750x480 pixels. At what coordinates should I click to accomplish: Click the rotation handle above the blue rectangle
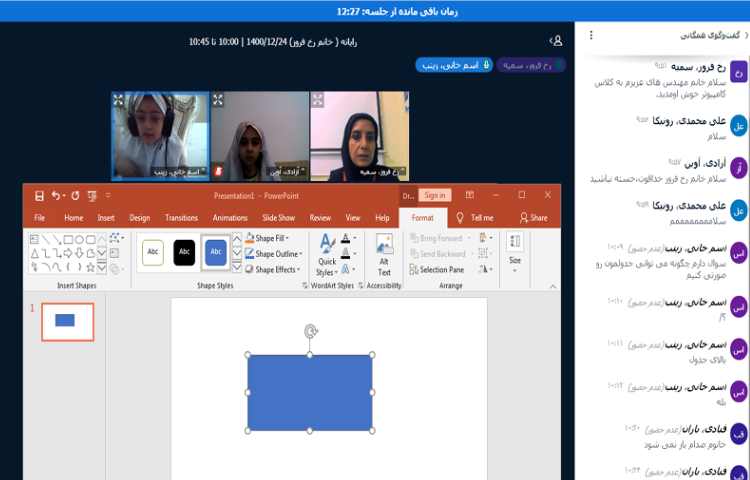coord(311,331)
